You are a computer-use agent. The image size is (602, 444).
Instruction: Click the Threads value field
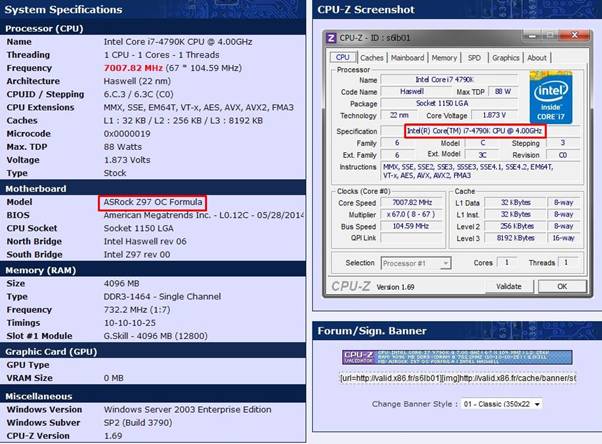[567, 263]
